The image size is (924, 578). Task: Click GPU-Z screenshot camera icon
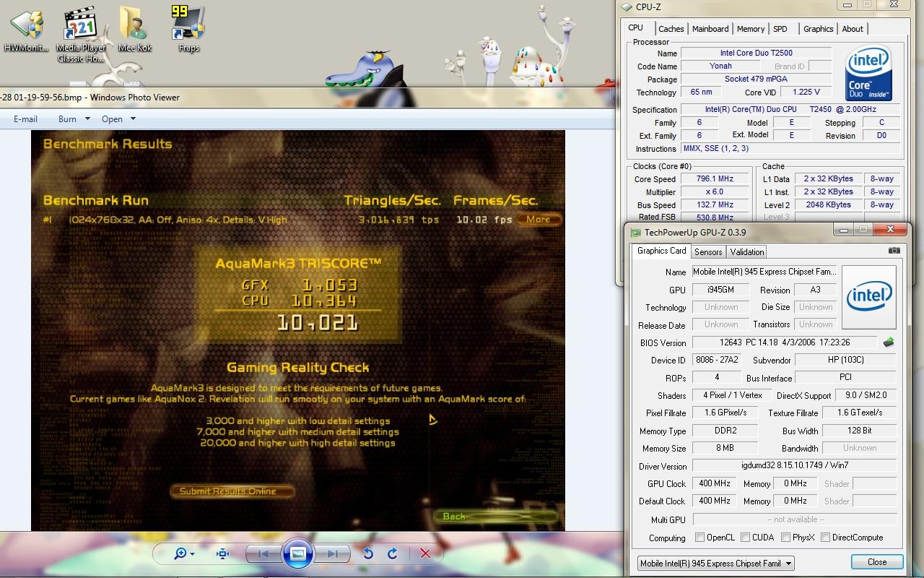click(894, 251)
